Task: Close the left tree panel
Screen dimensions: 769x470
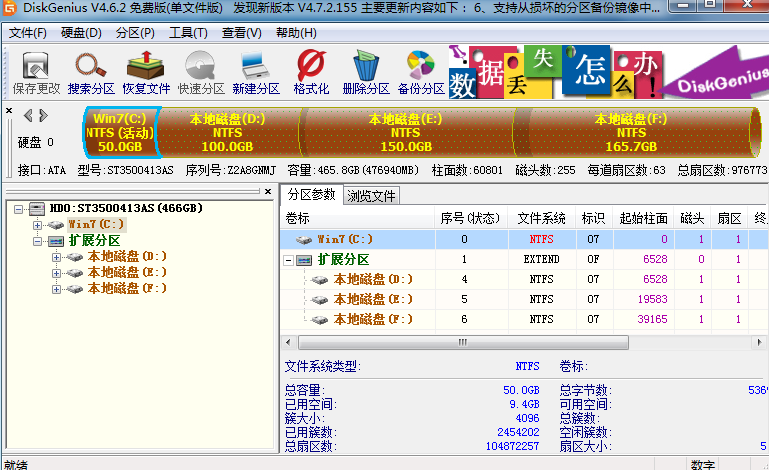Action: (x=268, y=191)
